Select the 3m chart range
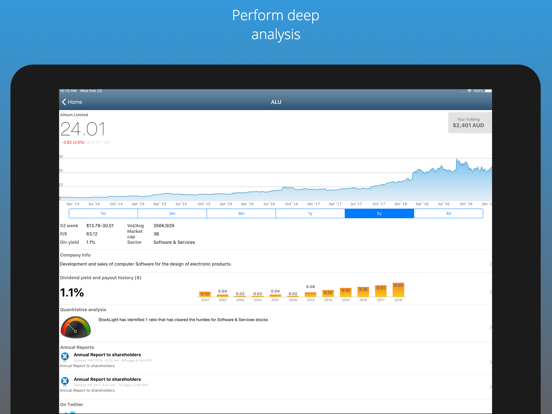 (172, 213)
